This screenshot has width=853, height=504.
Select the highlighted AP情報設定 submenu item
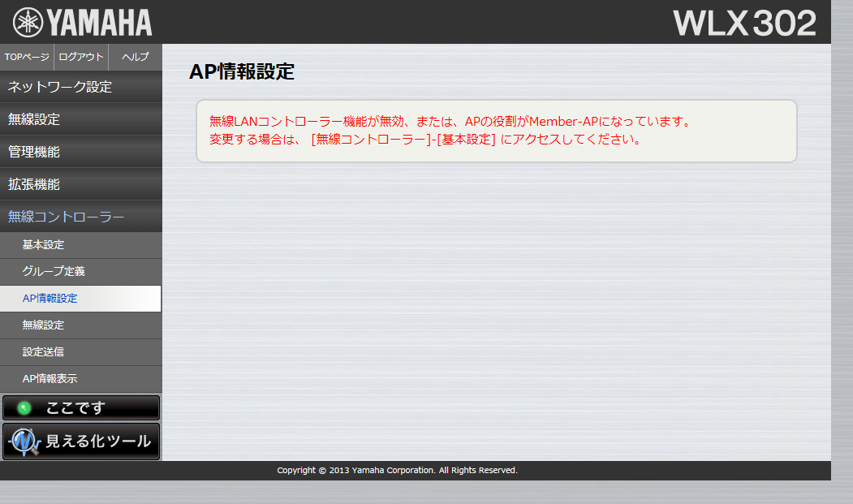[50, 298]
